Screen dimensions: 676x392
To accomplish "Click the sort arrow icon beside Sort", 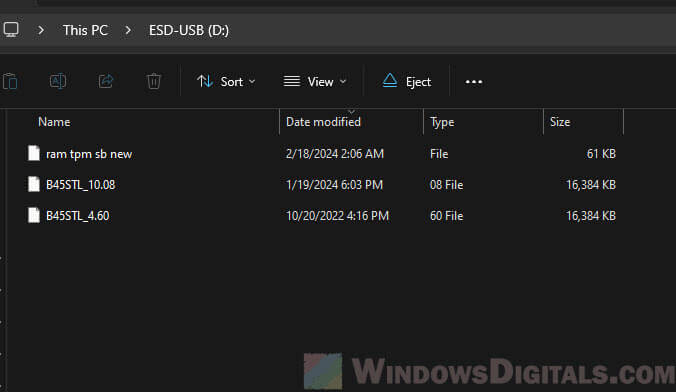I will coord(205,81).
